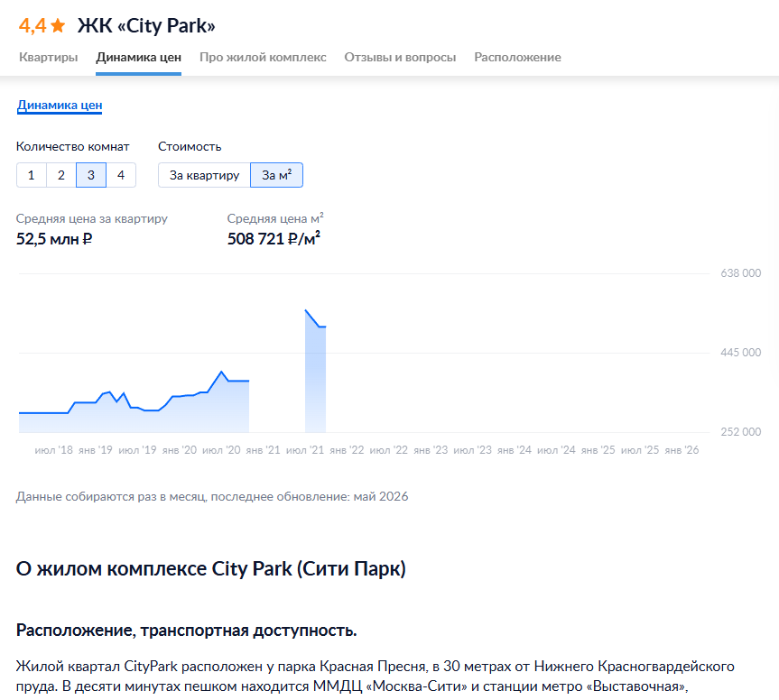
Task: Click the июл '23 axis label
Action: (472, 450)
